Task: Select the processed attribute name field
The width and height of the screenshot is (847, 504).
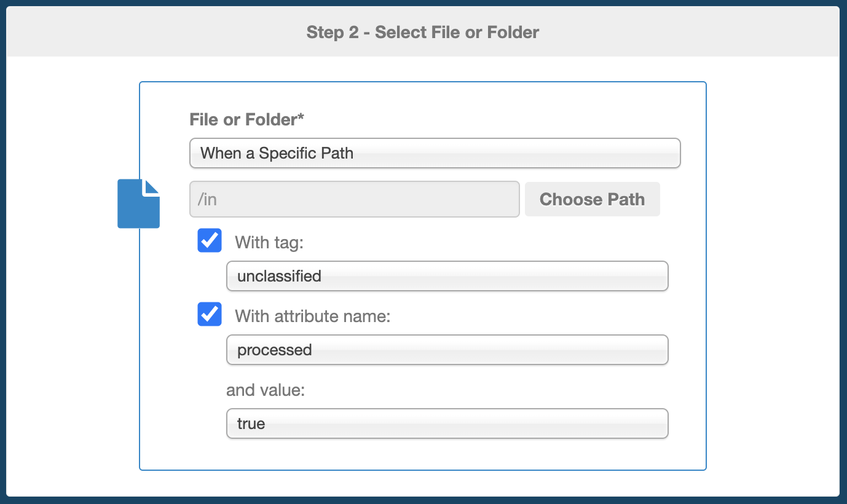Action: point(447,350)
